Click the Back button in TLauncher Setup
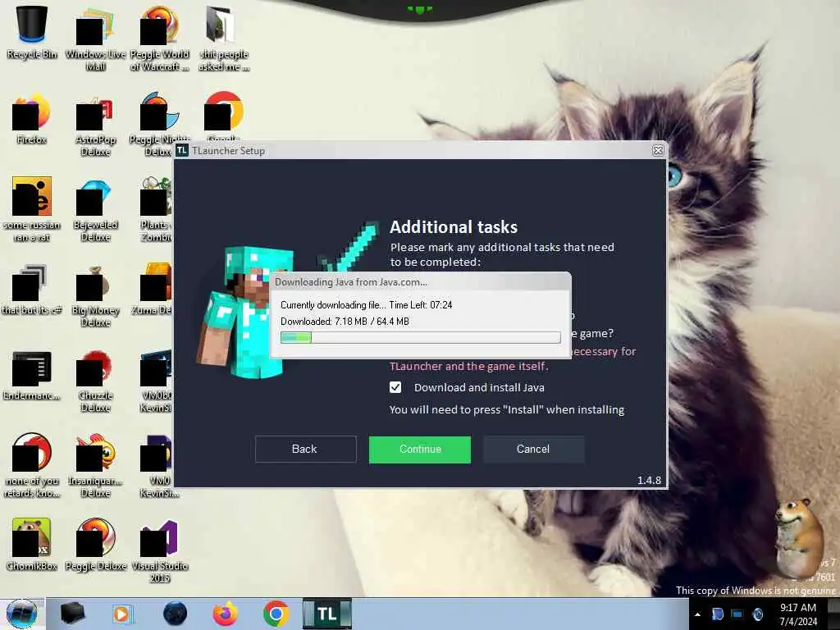Screen dimensions: 840x630 click(x=305, y=449)
